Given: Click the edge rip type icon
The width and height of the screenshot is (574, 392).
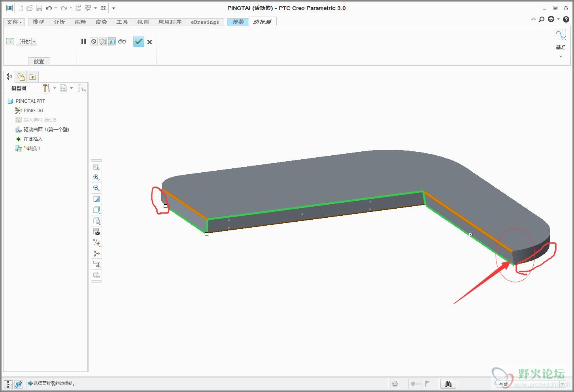Looking at the screenshot, I should coord(10,41).
